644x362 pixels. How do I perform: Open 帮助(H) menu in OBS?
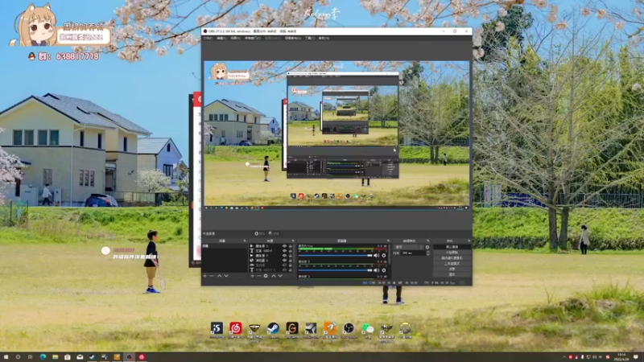324,38
